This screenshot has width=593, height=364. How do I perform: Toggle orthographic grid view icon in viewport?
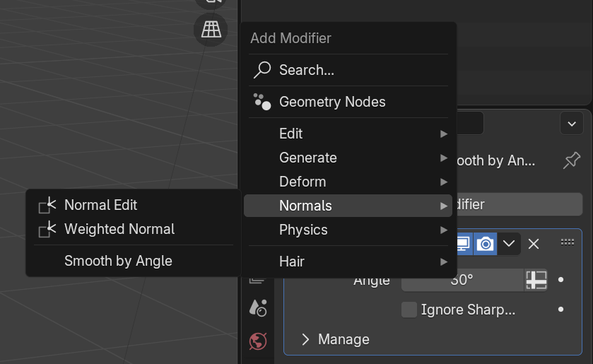(211, 29)
